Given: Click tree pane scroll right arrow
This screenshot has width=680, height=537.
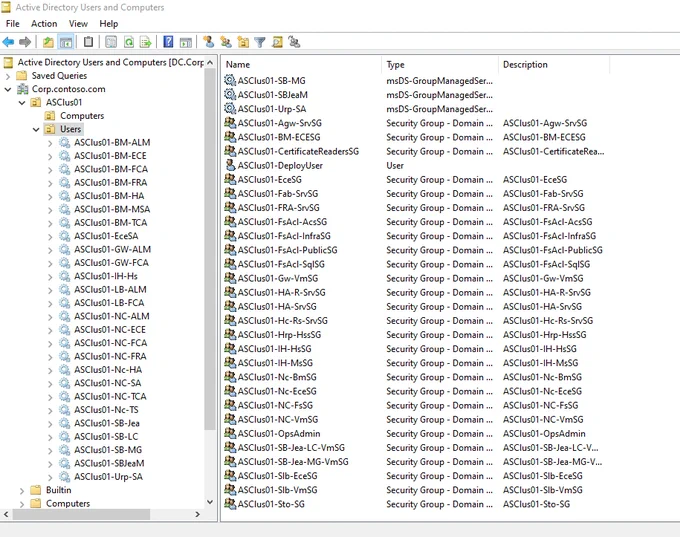Looking at the screenshot, I should (197, 514).
